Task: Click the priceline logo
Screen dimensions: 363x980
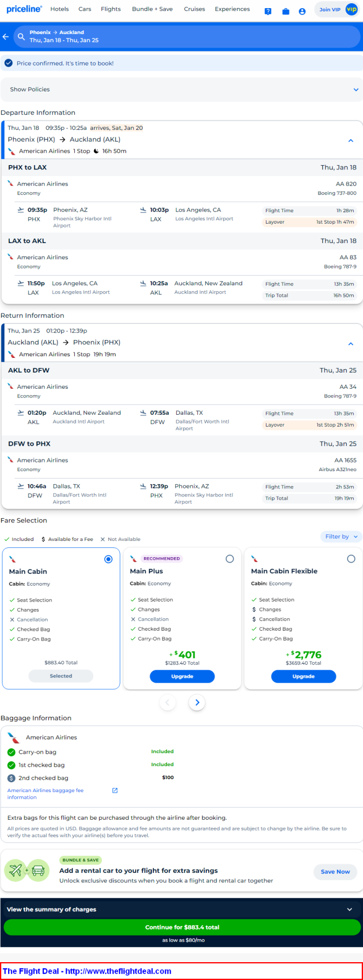Action: pos(24,9)
